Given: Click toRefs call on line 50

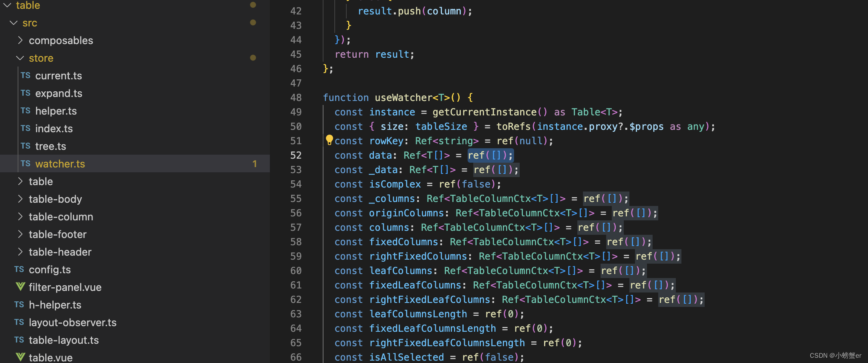Looking at the screenshot, I should 513,126.
